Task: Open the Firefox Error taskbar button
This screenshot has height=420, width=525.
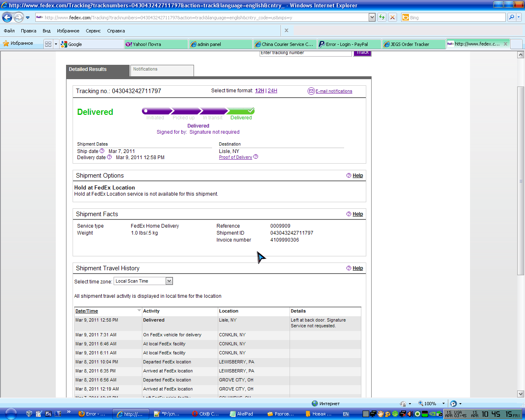Action: pyautogui.click(x=92, y=414)
